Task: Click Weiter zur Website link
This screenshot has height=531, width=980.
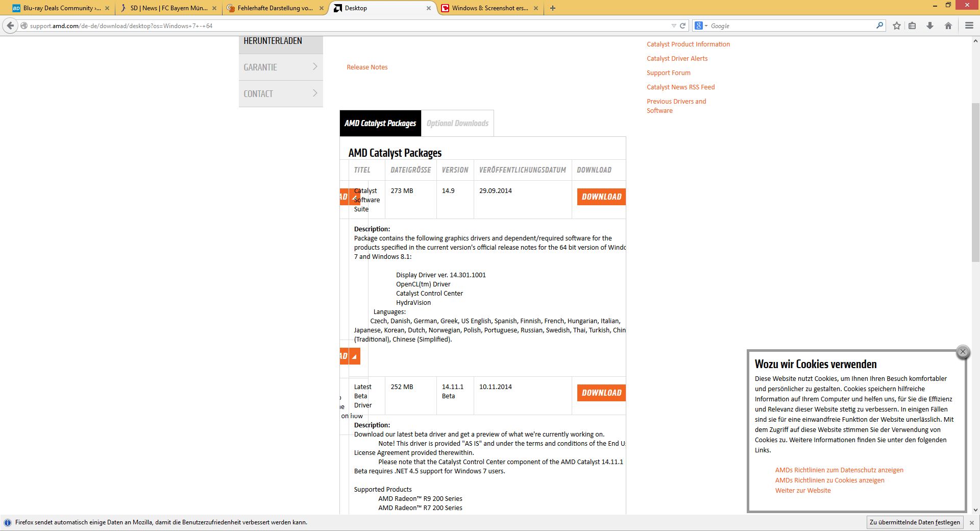Action: coord(803,491)
